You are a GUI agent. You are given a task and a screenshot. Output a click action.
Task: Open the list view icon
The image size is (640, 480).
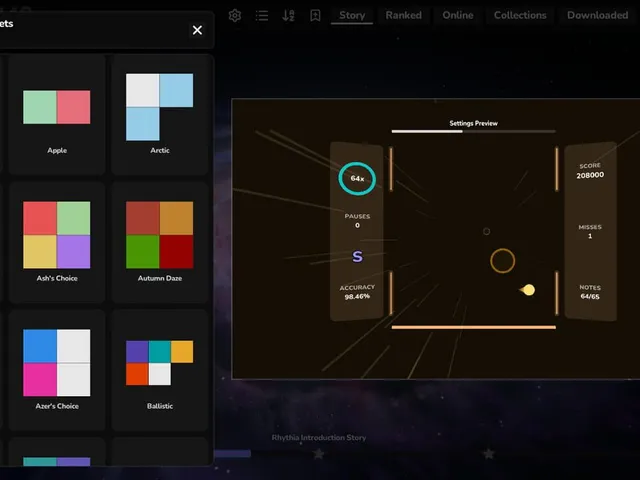click(x=262, y=16)
